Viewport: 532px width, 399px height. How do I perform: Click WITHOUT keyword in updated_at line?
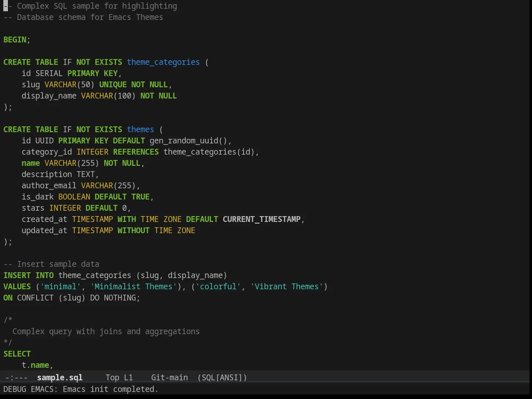click(133, 230)
